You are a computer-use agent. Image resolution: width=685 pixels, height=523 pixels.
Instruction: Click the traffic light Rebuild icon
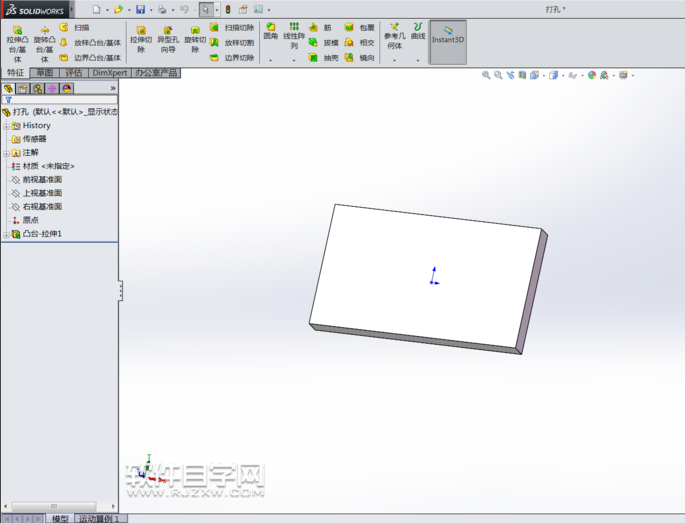(227, 9)
